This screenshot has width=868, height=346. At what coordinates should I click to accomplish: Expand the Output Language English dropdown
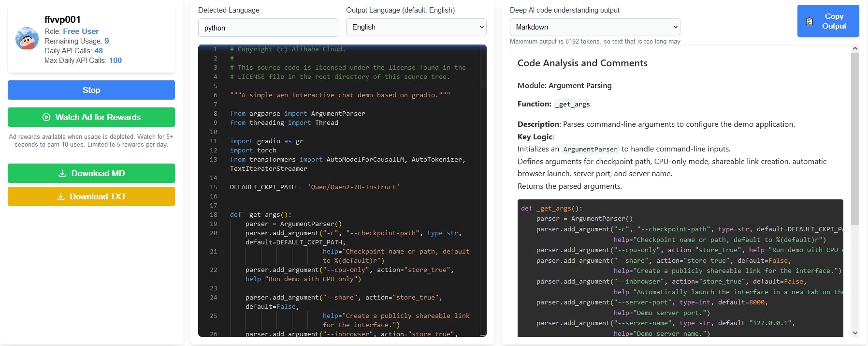(x=416, y=27)
